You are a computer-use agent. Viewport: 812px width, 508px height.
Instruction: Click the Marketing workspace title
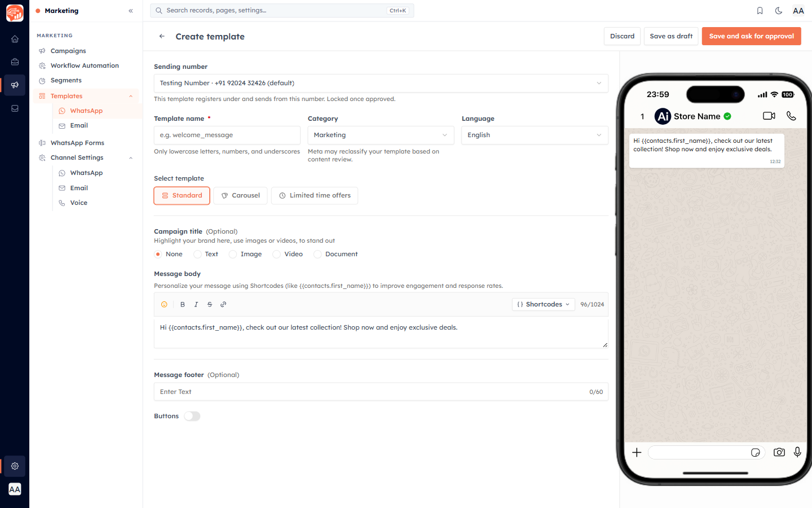point(61,11)
